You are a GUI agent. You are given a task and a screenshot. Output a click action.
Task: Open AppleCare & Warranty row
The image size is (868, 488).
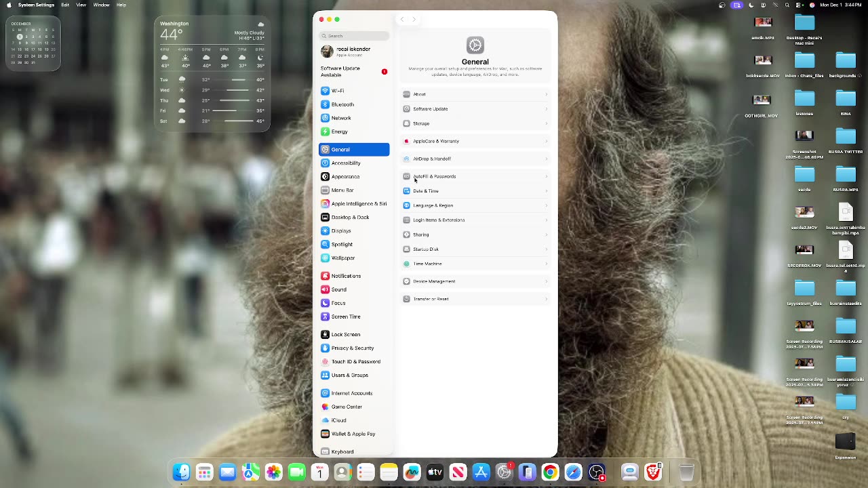tap(475, 141)
